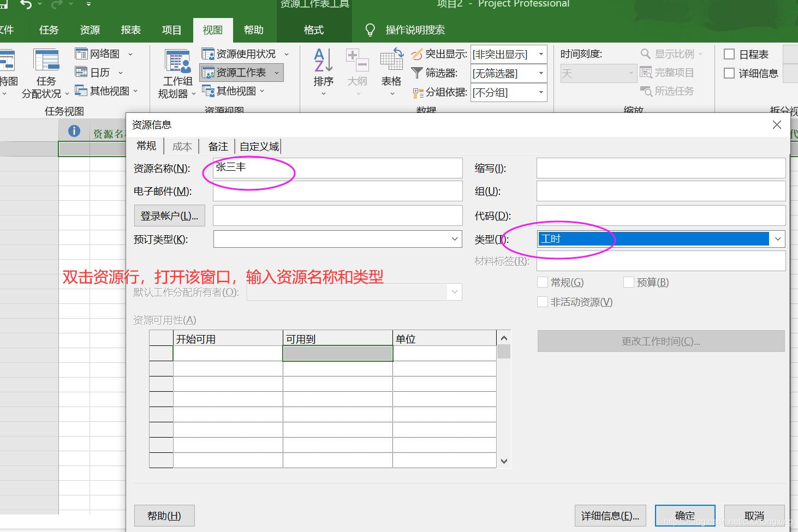This screenshot has width=798, height=532.
Task: Select the 常规 tab in resource dialog
Action: [x=146, y=146]
